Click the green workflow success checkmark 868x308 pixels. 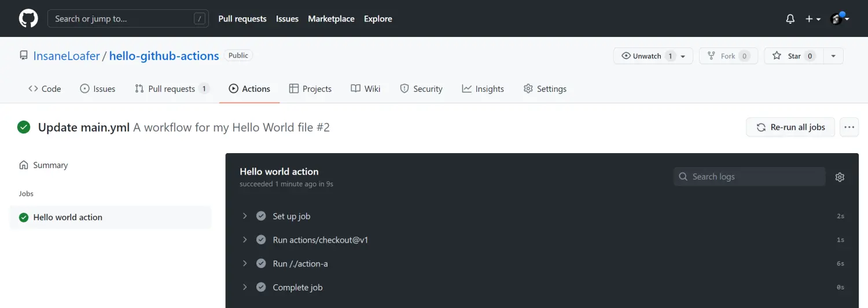[24, 127]
